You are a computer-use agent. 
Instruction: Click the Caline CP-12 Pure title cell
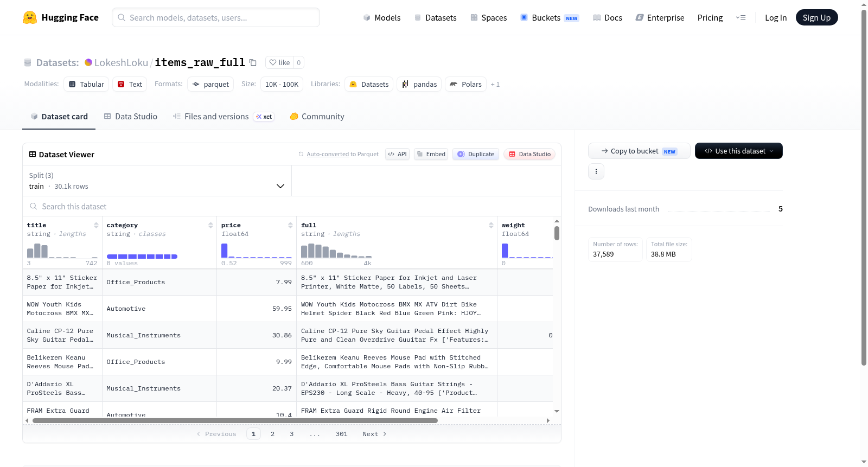pyautogui.click(x=62, y=335)
